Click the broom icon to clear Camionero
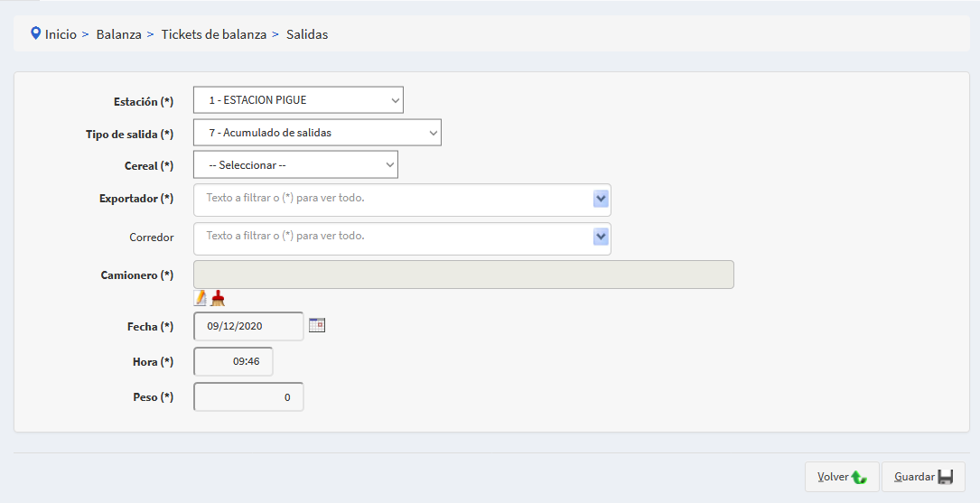Image resolution: width=980 pixels, height=503 pixels. tap(218, 298)
